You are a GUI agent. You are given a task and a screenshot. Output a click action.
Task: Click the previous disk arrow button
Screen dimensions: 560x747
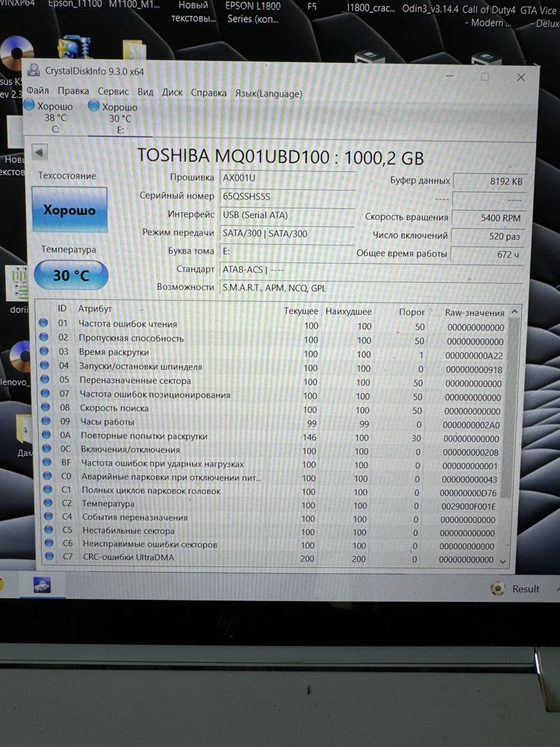pos(40,152)
